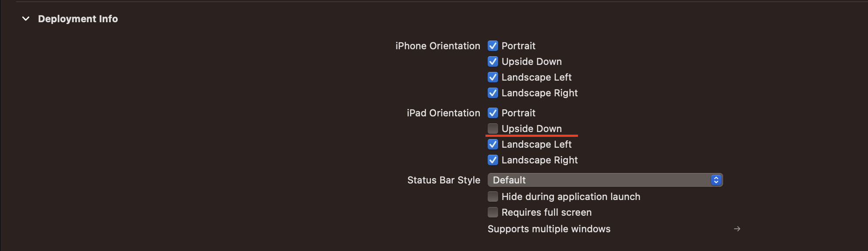868x251 pixels.
Task: Click the iPhone Orientation label
Action: [x=437, y=46]
